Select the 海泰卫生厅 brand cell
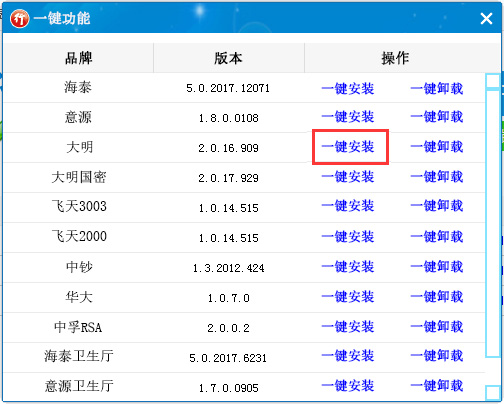 point(79,356)
